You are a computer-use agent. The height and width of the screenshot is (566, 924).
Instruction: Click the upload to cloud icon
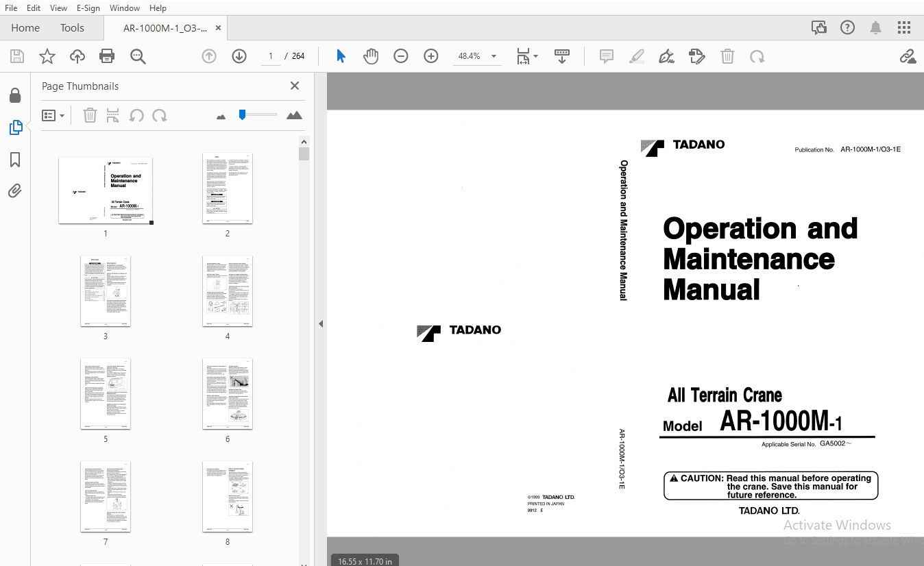(x=77, y=56)
